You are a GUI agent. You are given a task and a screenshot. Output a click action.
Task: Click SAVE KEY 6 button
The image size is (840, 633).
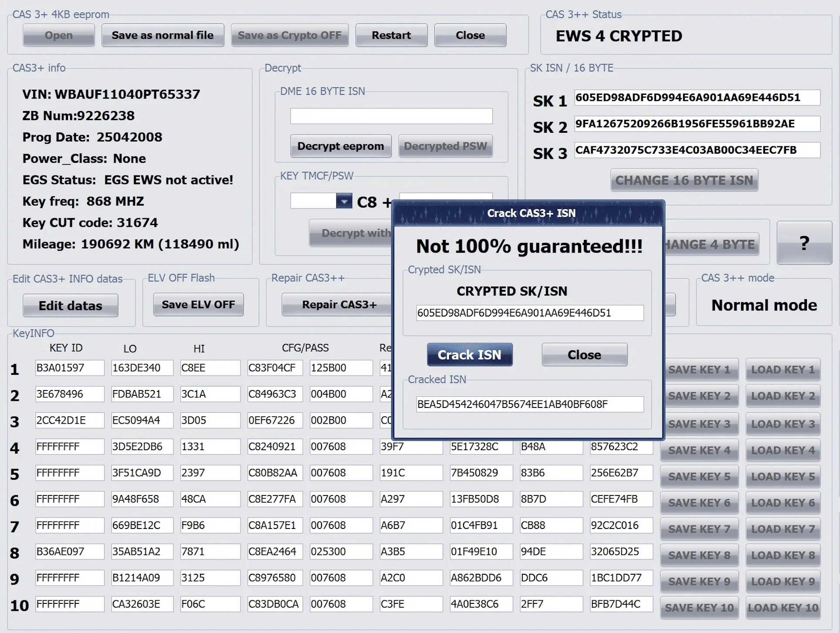699,502
